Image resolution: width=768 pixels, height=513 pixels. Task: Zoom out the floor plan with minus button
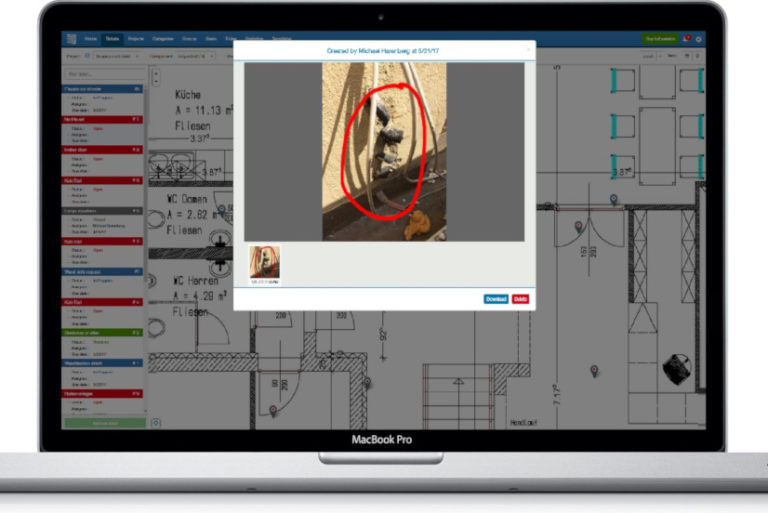click(156, 81)
